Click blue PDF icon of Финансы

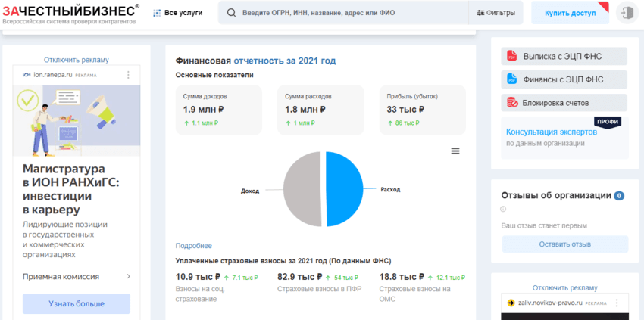tap(511, 79)
